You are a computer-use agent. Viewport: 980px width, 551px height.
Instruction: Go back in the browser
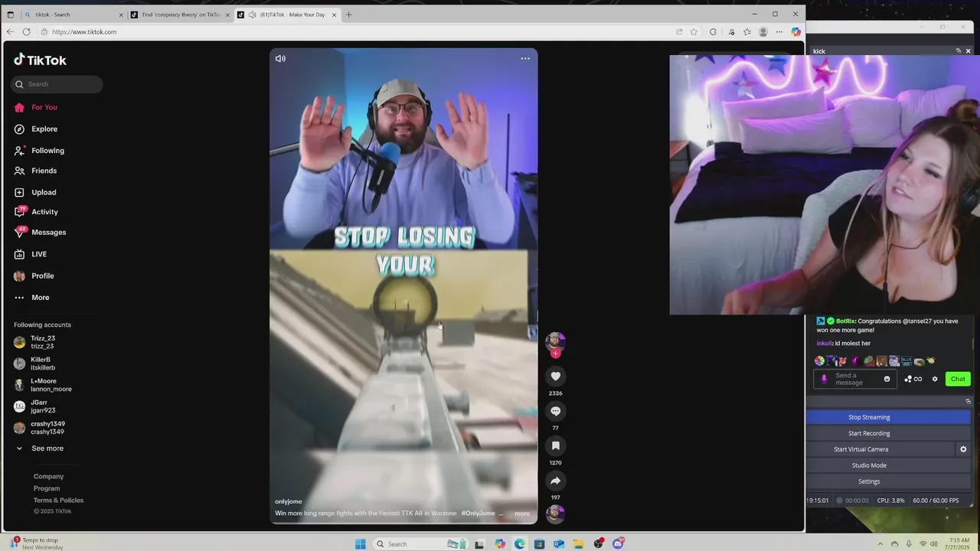(10, 31)
